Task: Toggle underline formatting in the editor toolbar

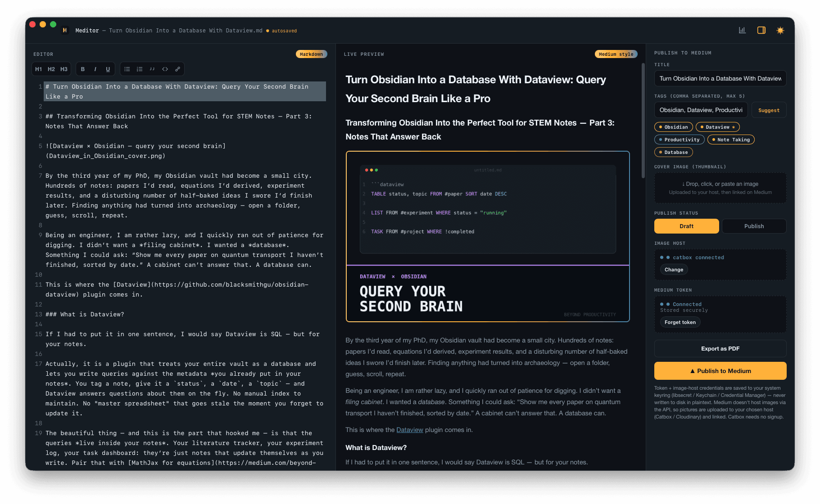Action: [108, 69]
